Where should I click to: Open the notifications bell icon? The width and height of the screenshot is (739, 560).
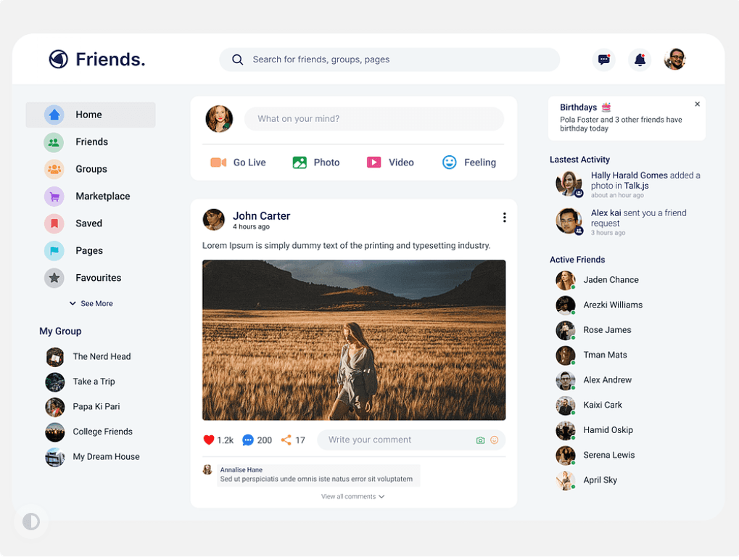(x=640, y=59)
